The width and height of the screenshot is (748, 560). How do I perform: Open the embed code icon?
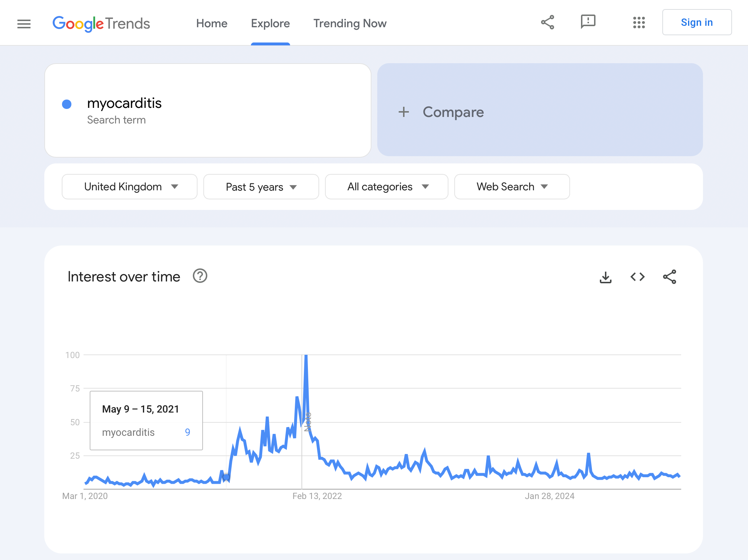637,277
